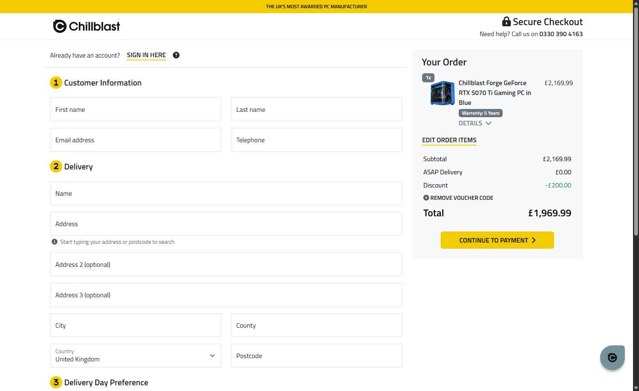
Task: Click the 1x quantity badge on product
Action: pos(428,77)
